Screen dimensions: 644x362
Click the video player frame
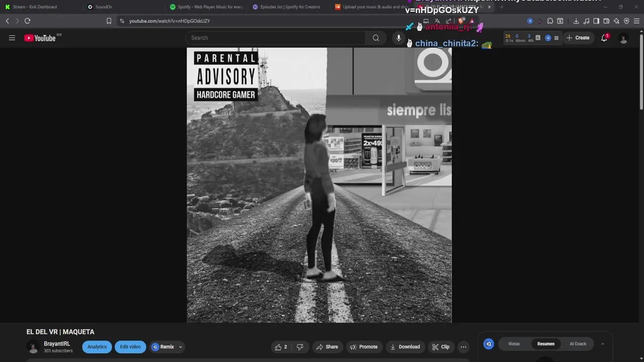tap(319, 185)
